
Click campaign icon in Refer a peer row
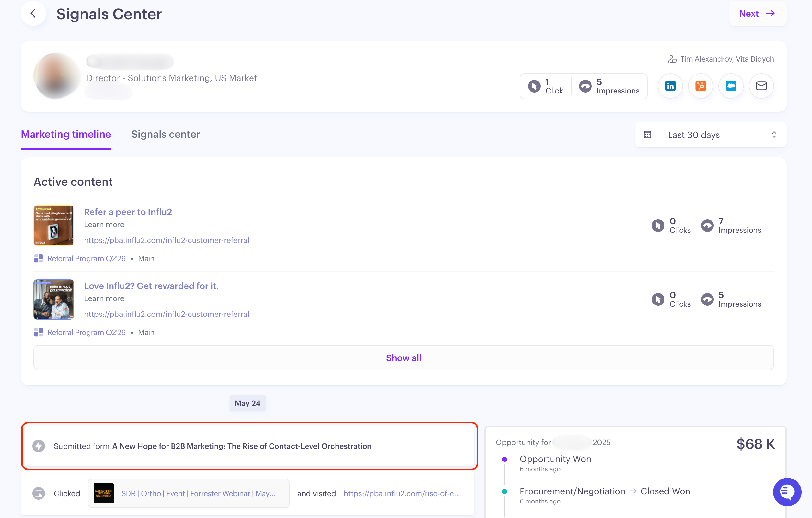pos(39,258)
